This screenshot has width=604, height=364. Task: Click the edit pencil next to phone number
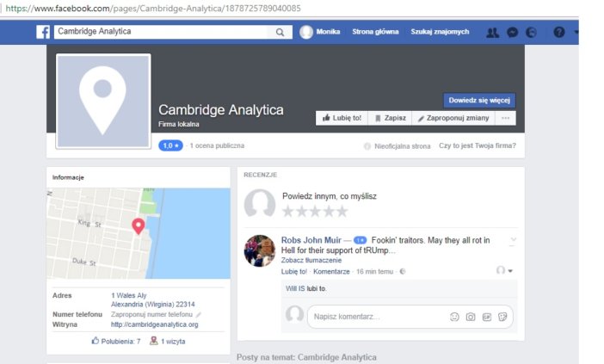click(x=199, y=315)
